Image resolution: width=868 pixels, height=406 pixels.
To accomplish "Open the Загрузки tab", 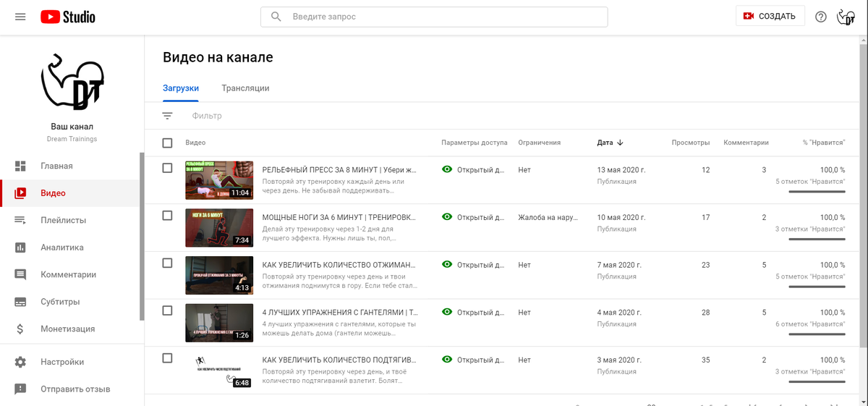I will (x=181, y=88).
